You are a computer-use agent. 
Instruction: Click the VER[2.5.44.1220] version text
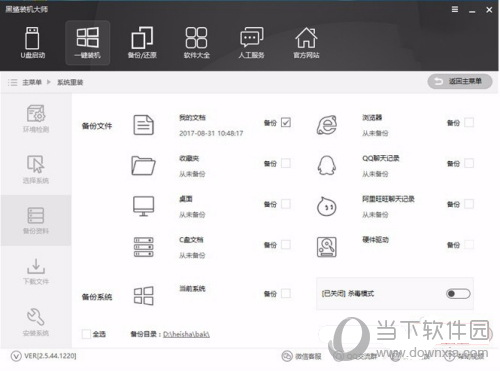[x=50, y=356]
